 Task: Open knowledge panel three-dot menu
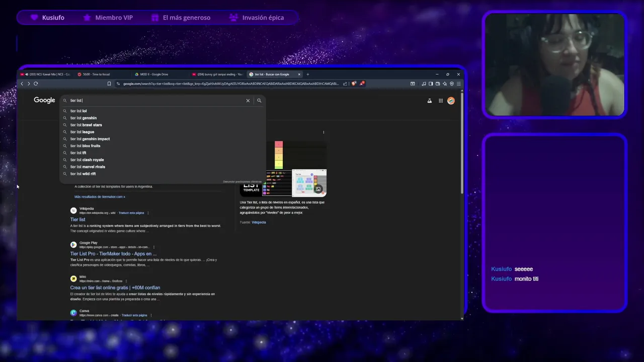(324, 133)
